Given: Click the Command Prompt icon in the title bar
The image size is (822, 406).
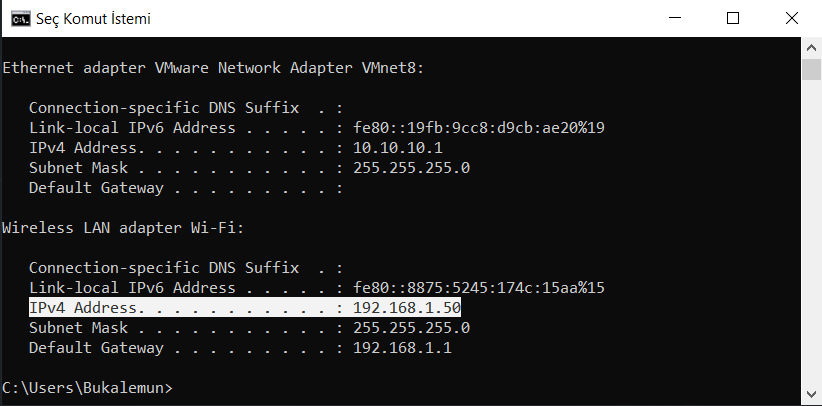Looking at the screenshot, I should (20, 19).
